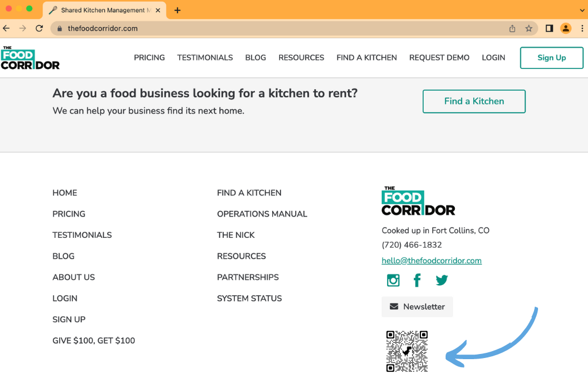The height and width of the screenshot is (385, 588).
Task: Scan area: click the QR code image
Action: click(x=407, y=351)
